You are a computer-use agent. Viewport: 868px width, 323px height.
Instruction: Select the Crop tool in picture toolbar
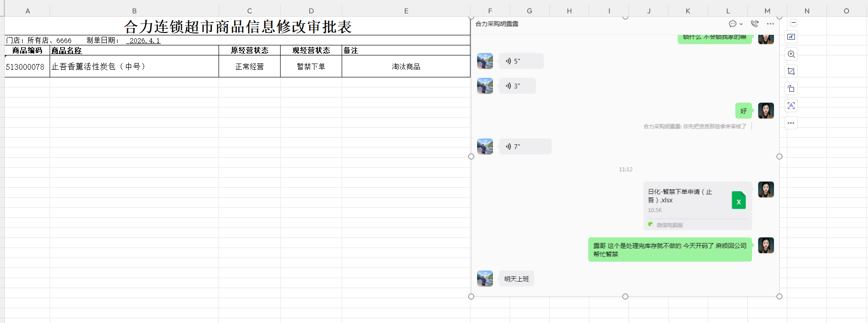pyautogui.click(x=791, y=71)
